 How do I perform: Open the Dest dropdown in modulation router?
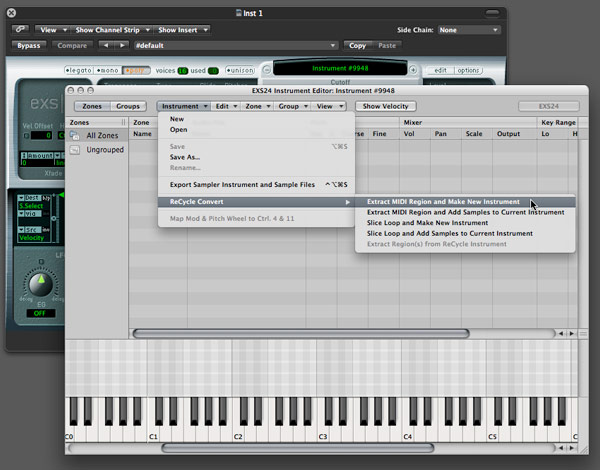point(29,198)
